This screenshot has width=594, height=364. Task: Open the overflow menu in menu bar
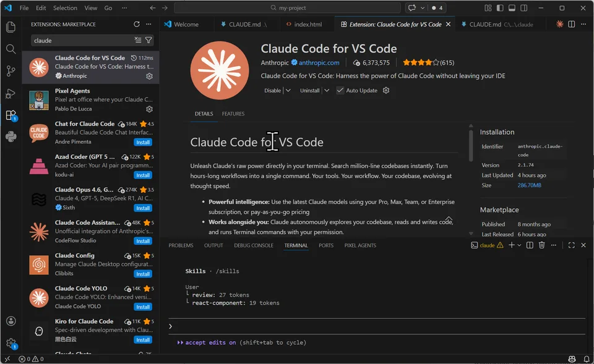tap(124, 8)
